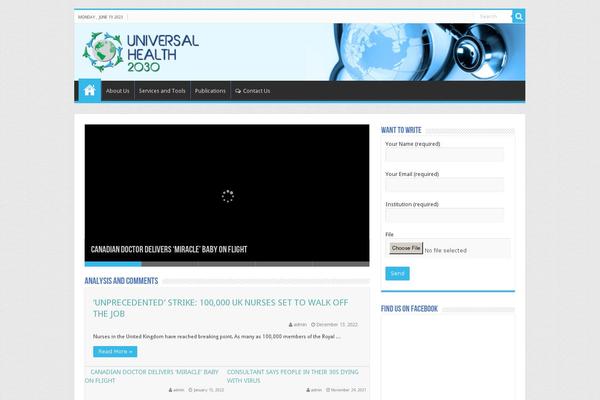Open Consultant says people in 30s article
The width and height of the screenshot is (600, 400).
pos(293,376)
